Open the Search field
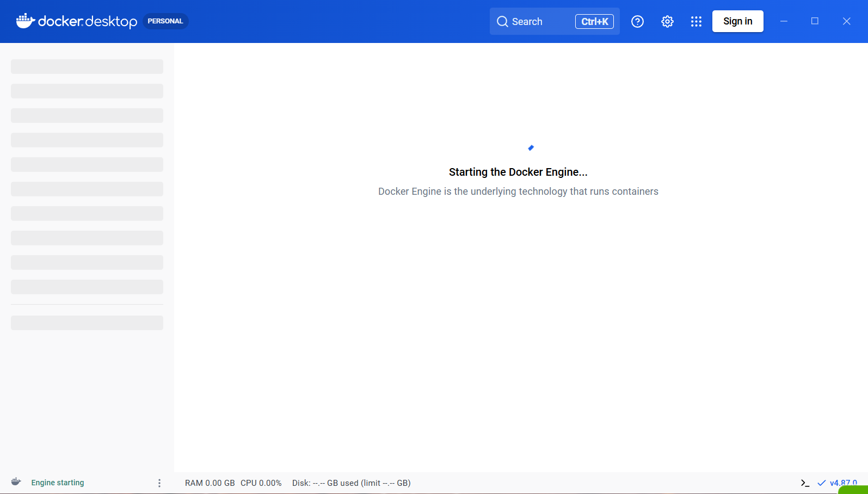The width and height of the screenshot is (868, 494). point(555,21)
